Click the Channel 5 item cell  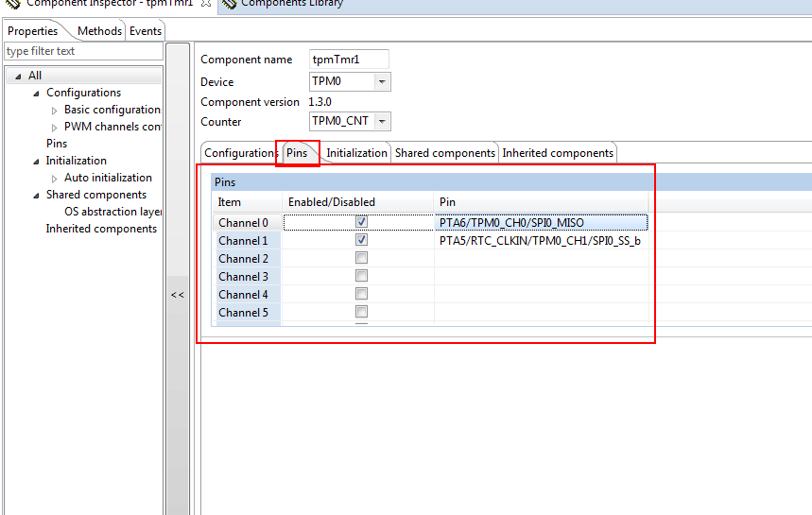247,313
